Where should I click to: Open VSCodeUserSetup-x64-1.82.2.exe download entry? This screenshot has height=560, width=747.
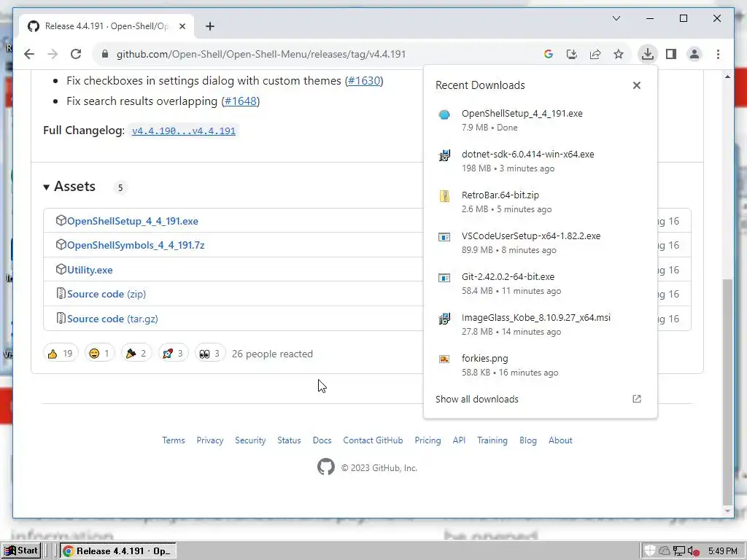[x=541, y=243]
